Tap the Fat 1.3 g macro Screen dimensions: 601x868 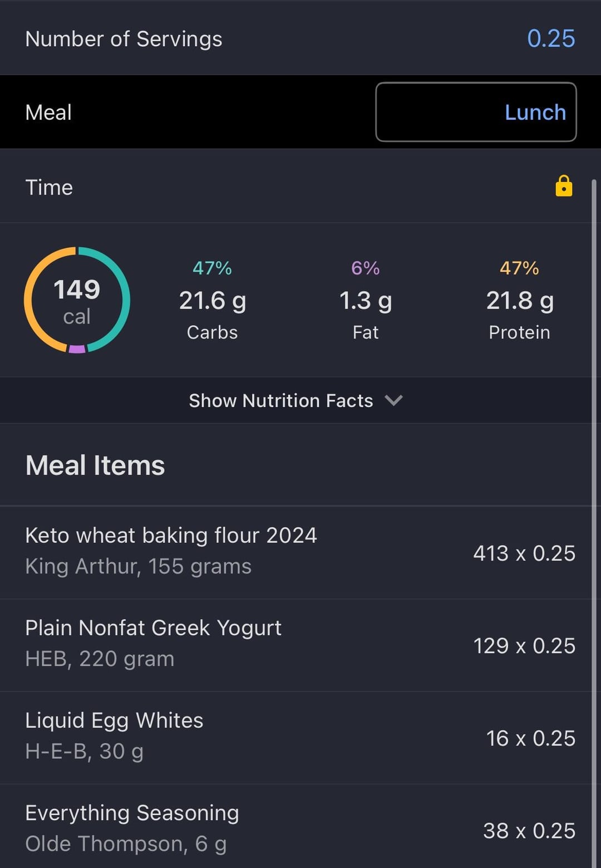(366, 300)
